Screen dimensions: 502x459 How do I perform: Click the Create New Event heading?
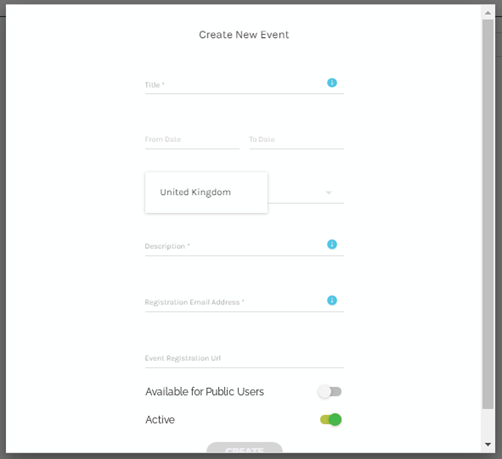tap(244, 35)
